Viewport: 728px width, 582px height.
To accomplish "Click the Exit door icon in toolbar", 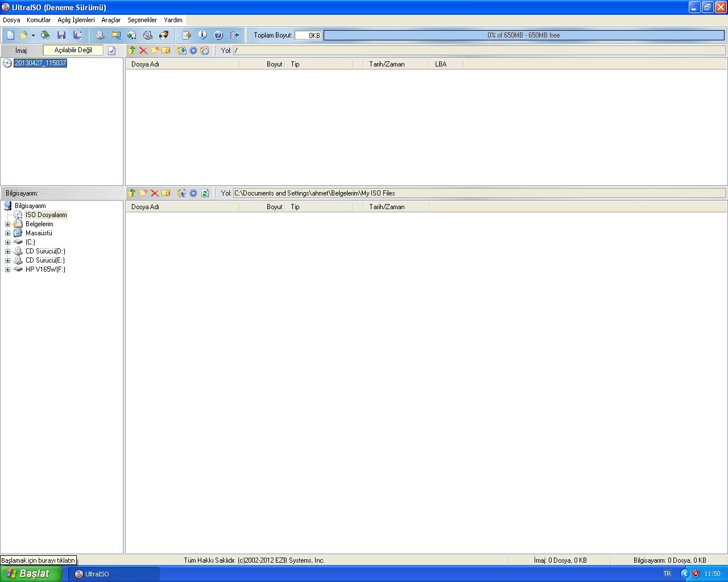I will (x=234, y=35).
